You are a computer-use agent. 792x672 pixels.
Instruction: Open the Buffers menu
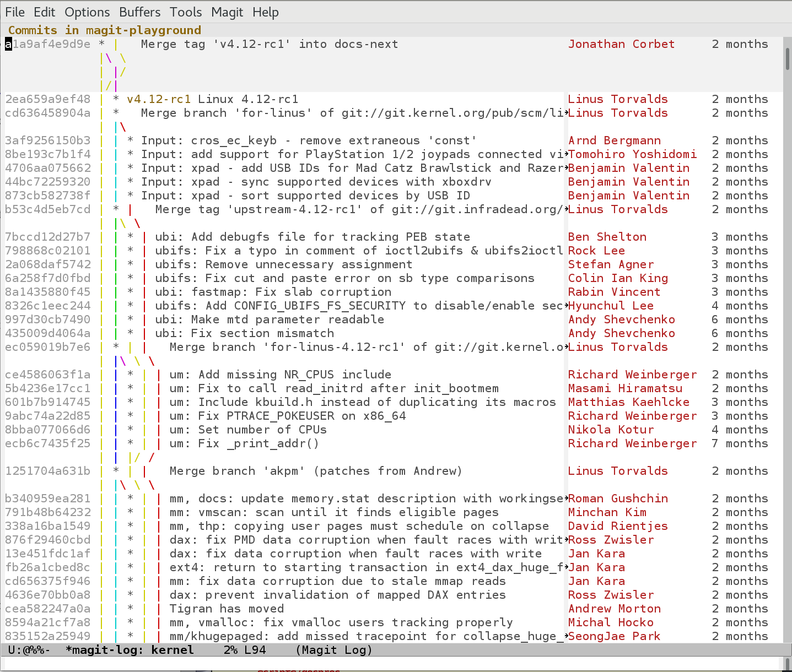click(139, 12)
